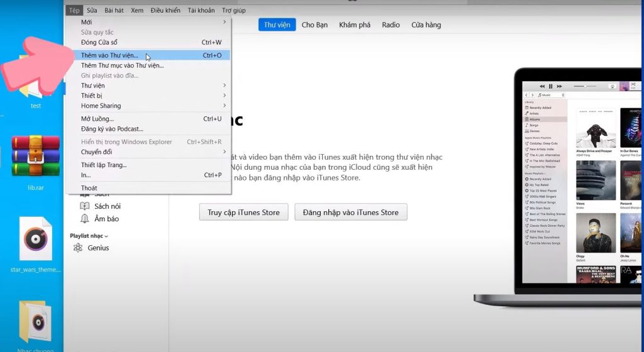This screenshot has height=352, width=644.
Task: Collapse the Playlist nhạc section
Action: (x=89, y=236)
